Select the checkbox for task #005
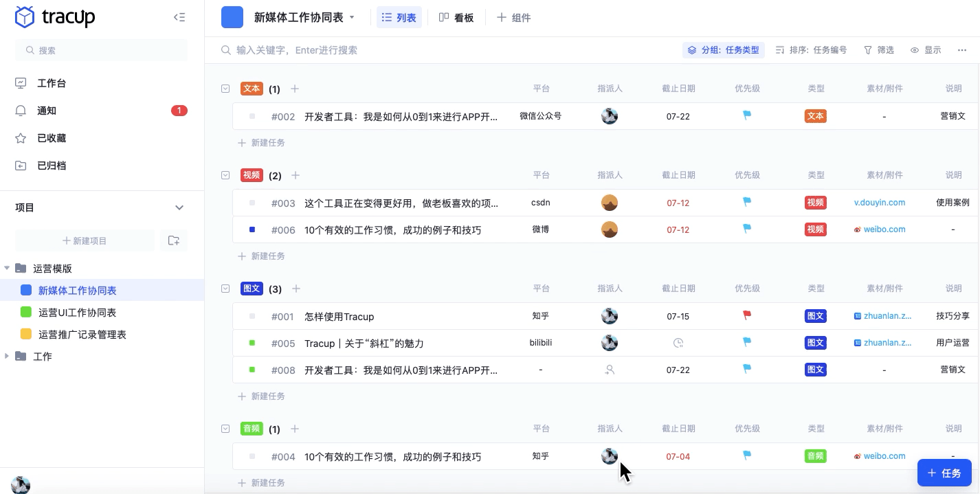The height and width of the screenshot is (494, 980). click(x=252, y=343)
